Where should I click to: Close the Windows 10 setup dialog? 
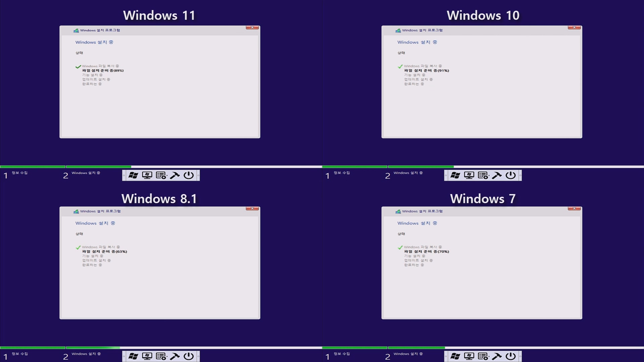click(574, 27)
